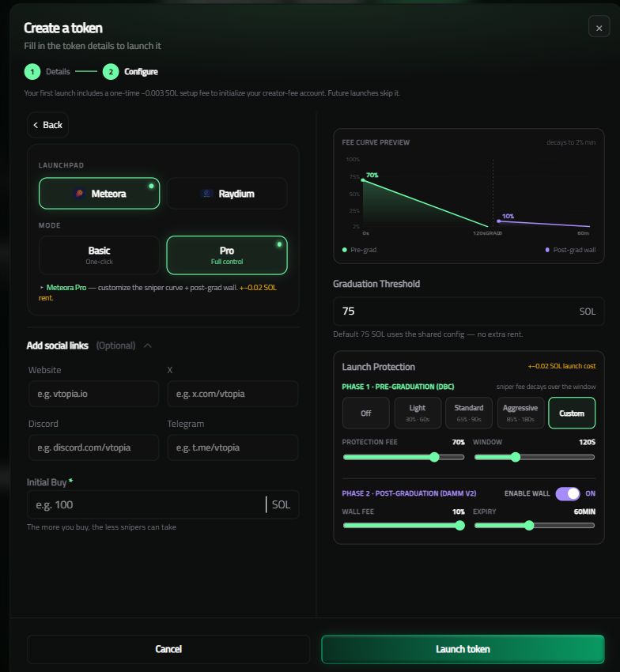Click the Launch token button
The height and width of the screenshot is (672, 620).
pos(463,649)
